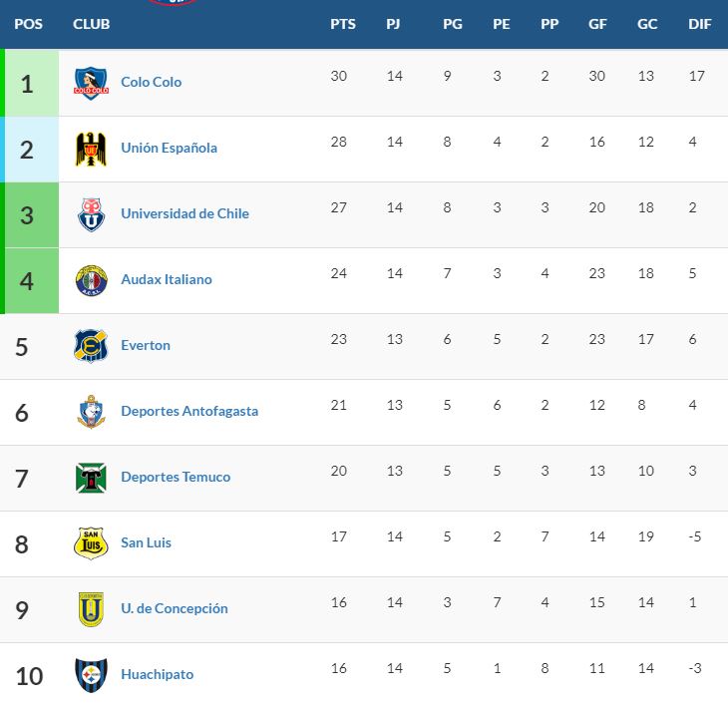The width and height of the screenshot is (728, 704).
Task: Click the Unión Española crest icon
Action: click(x=91, y=149)
